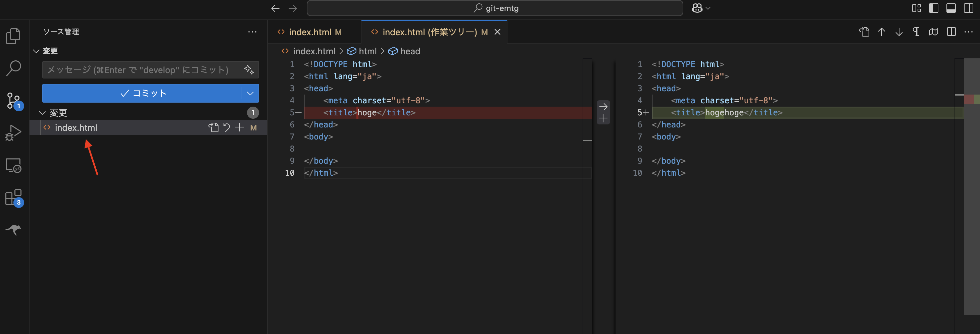980x334 pixels.
Task: Open Run and Debug view
Action: click(x=14, y=133)
